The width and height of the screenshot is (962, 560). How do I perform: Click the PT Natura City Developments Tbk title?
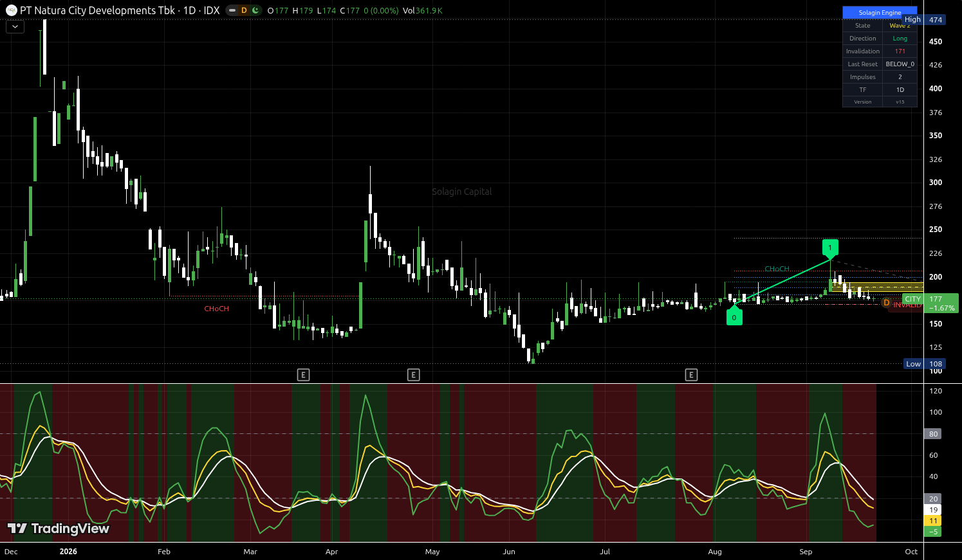(x=97, y=10)
